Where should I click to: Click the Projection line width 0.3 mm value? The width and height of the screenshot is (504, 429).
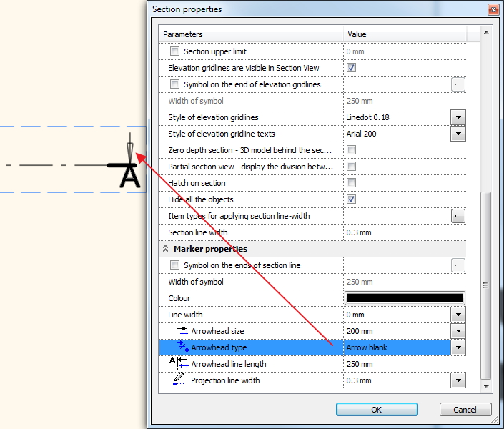[359, 380]
